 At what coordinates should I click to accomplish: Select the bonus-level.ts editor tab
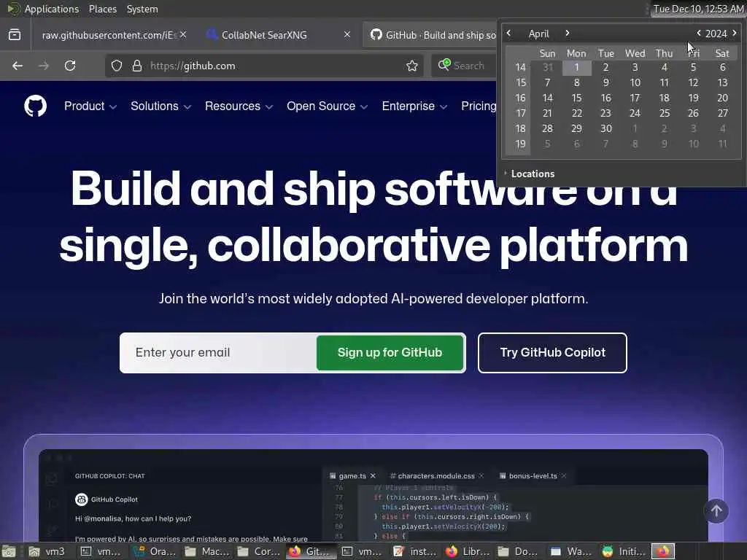[x=533, y=475]
